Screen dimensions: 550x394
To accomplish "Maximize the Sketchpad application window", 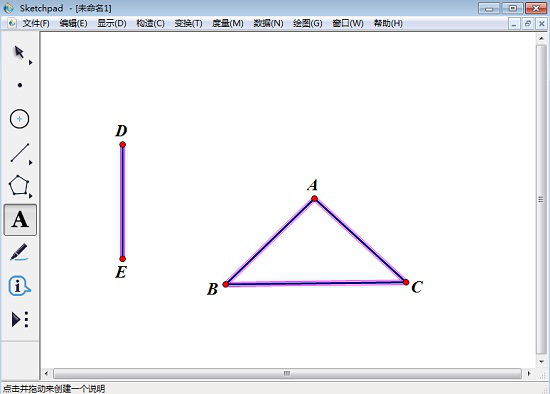I will click(512, 8).
